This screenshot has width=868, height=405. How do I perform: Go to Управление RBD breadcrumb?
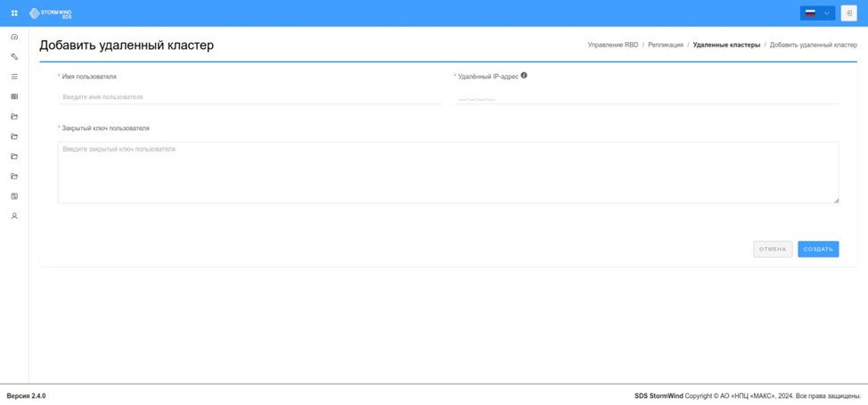(613, 45)
